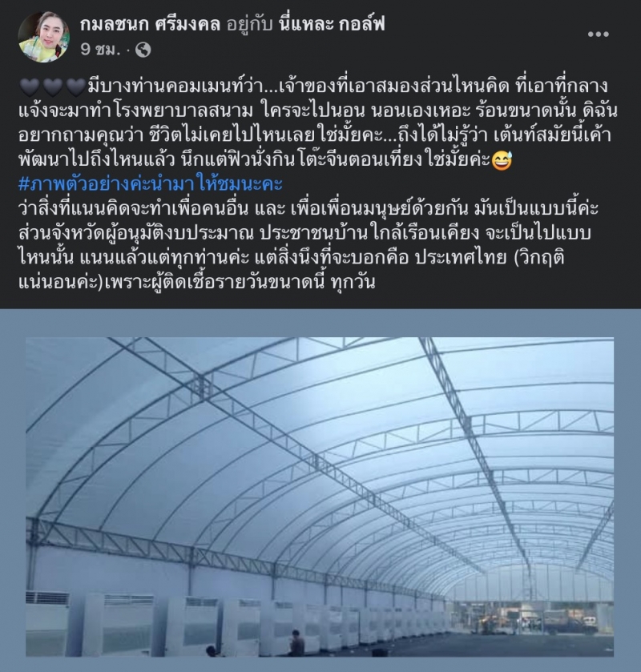Click the อยู่กับ text in the header

tap(249, 25)
